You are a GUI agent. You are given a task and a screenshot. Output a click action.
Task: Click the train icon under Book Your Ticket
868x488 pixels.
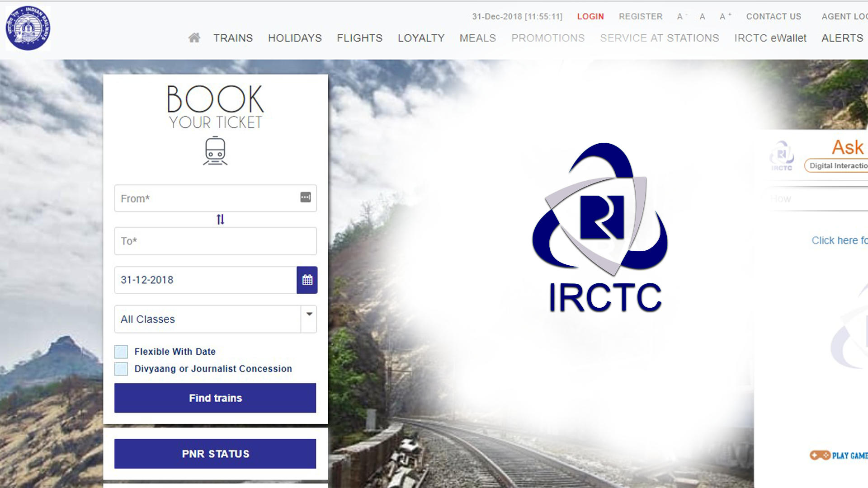(x=215, y=151)
